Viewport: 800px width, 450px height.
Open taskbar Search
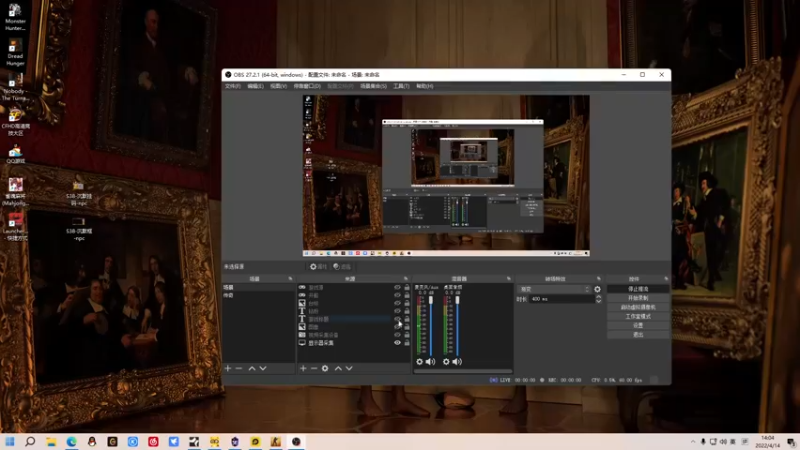[30, 441]
